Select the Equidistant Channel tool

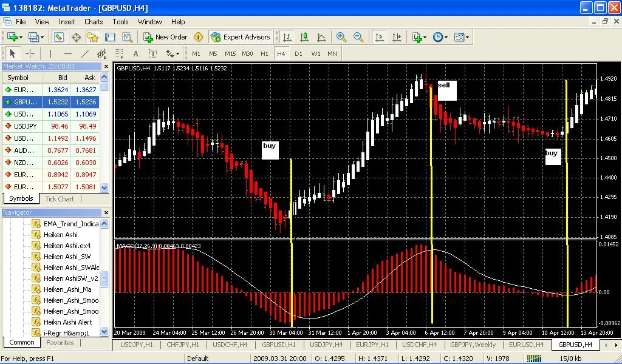(x=102, y=53)
